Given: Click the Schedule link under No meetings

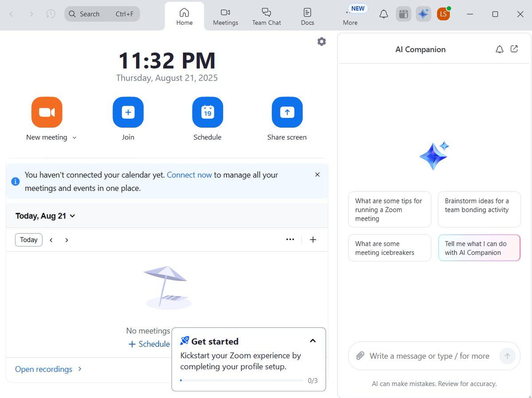Looking at the screenshot, I should click(149, 344).
